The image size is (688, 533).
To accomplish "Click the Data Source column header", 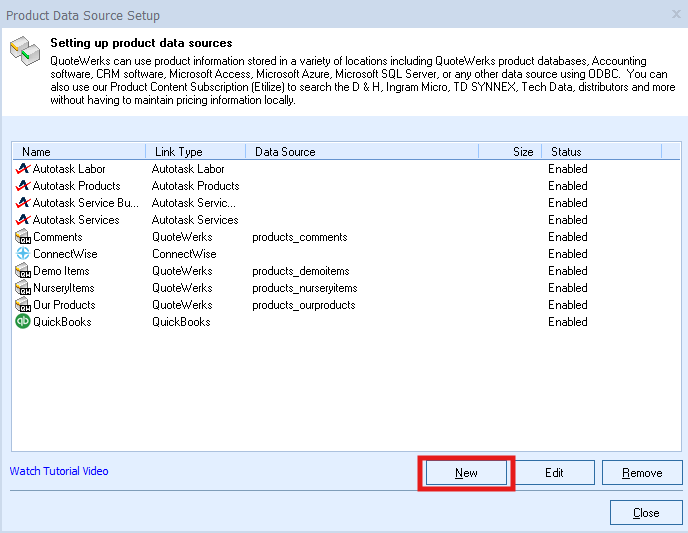I will (360, 152).
